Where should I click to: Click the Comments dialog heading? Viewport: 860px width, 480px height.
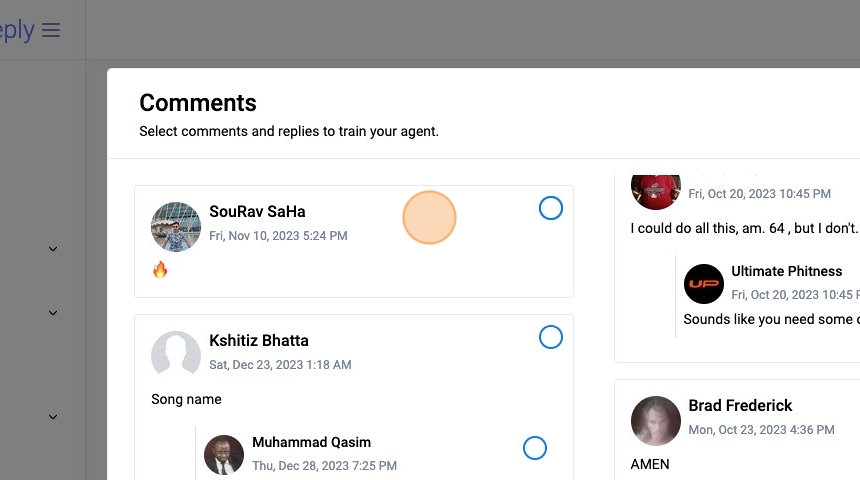pos(198,102)
